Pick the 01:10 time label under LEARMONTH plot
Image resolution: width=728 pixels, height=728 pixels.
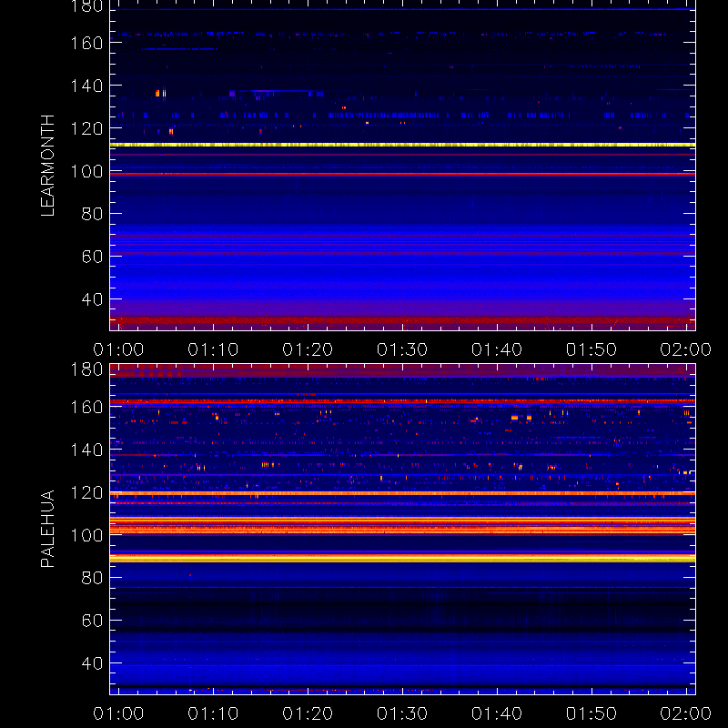coord(213,349)
